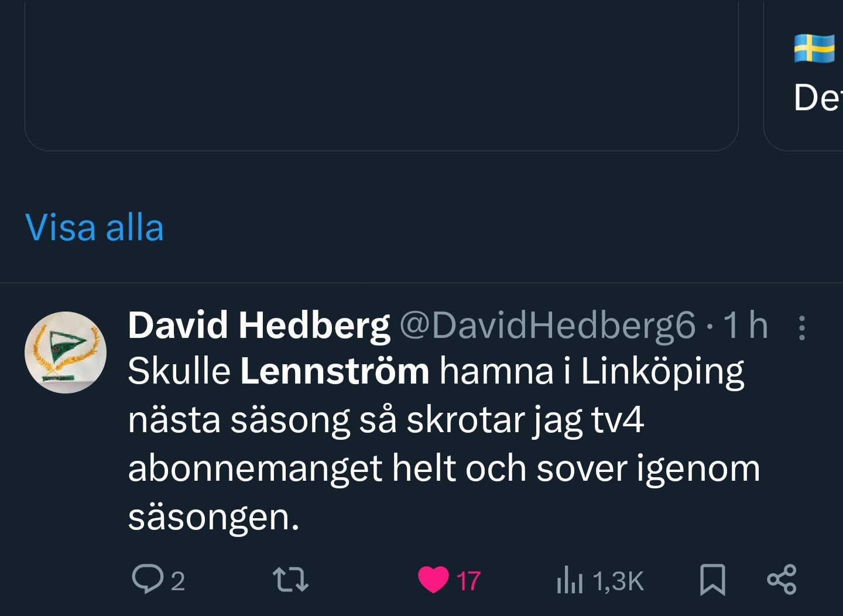Image resolution: width=843 pixels, height=616 pixels.
Task: Open the "Visa alla" link
Action: pos(94,227)
